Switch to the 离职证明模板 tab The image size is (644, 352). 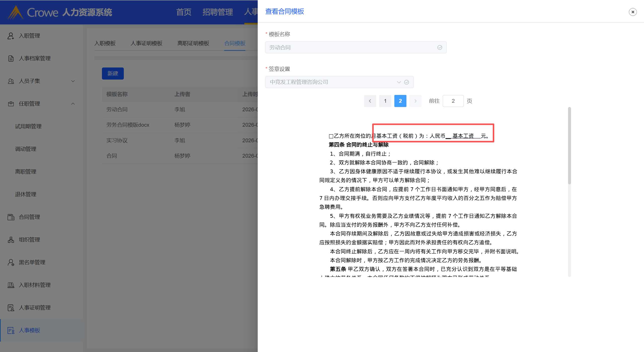pos(193,43)
